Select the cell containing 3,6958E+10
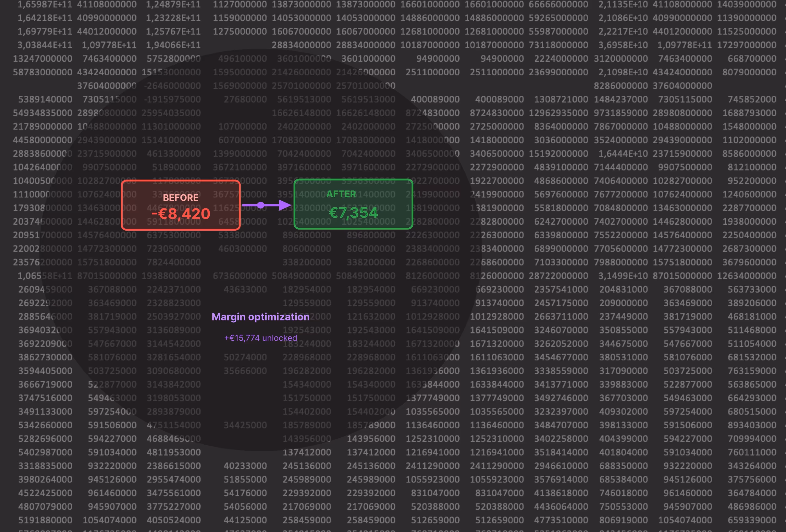Viewport: 786px width, 532px height. point(623,45)
